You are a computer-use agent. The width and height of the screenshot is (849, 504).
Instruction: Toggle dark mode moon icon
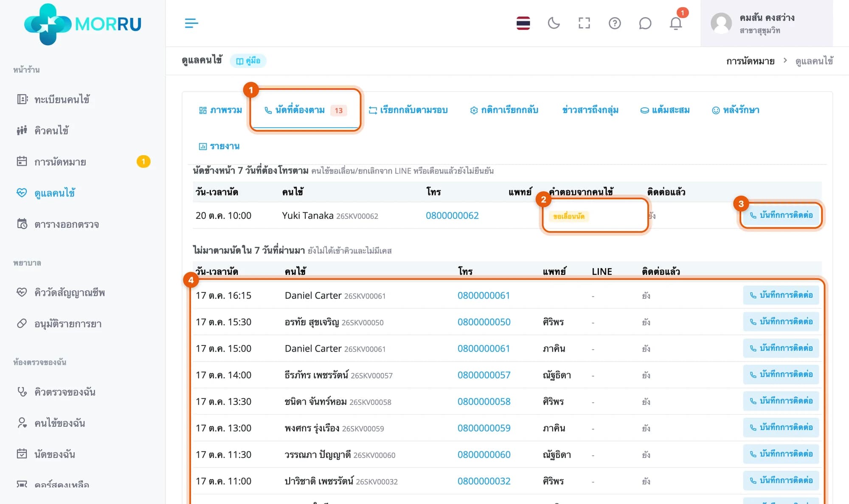(x=554, y=23)
